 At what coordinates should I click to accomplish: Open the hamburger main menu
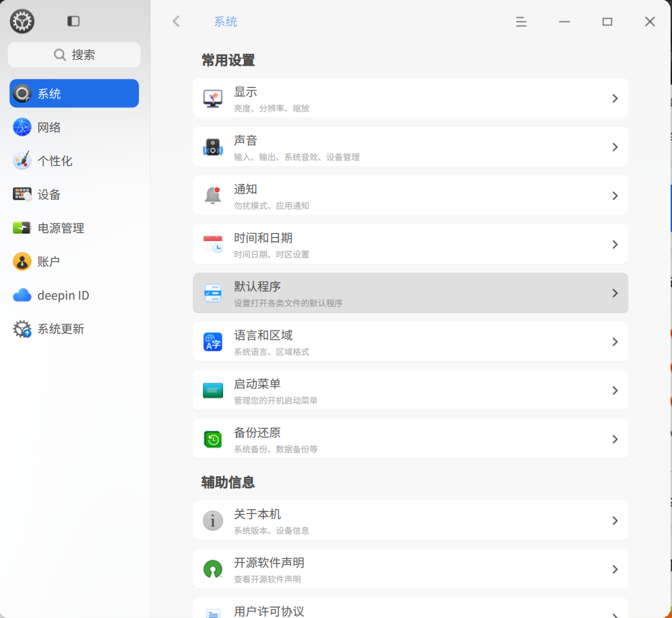pyautogui.click(x=521, y=21)
